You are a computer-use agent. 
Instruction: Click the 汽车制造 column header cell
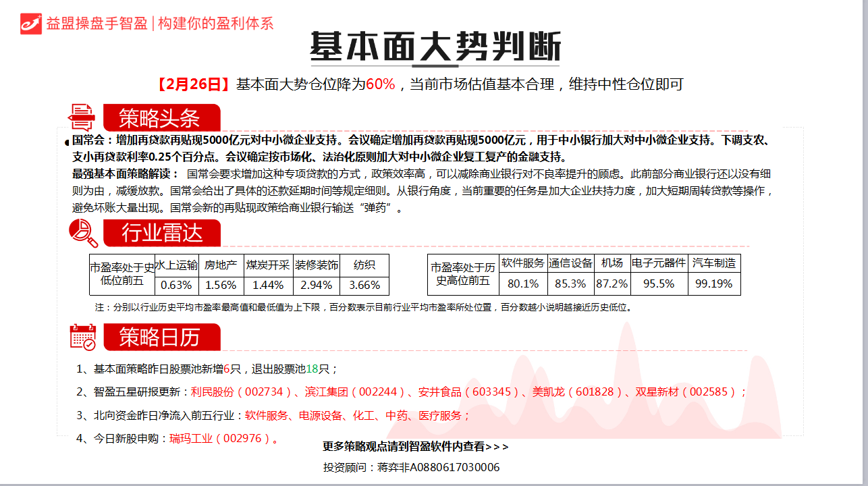[714, 263]
